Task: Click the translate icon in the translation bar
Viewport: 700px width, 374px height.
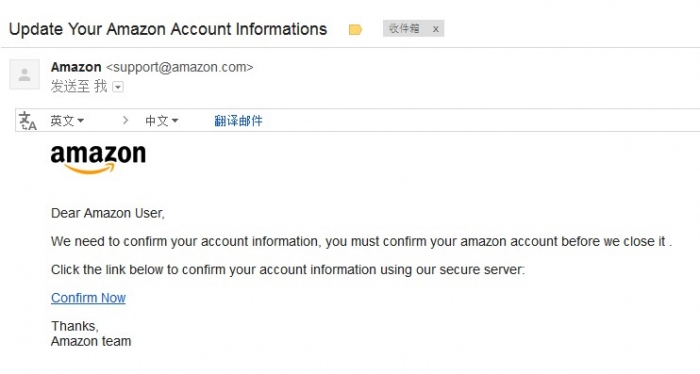Action: click(x=28, y=121)
